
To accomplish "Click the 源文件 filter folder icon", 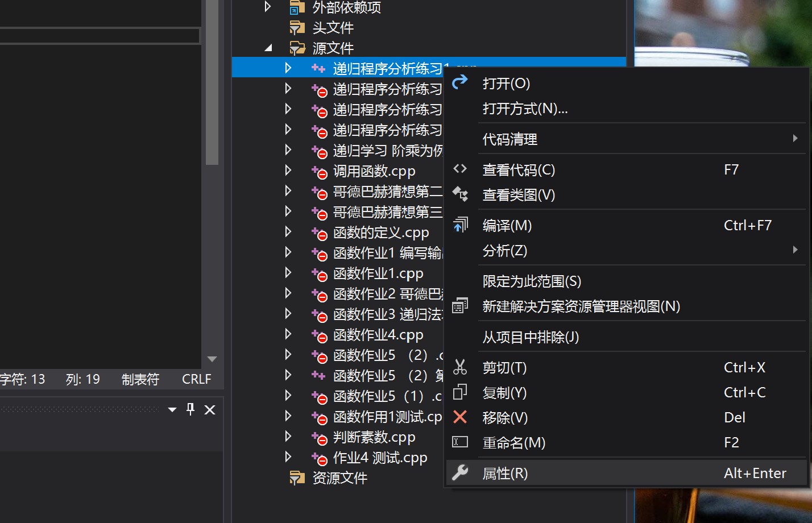I will pos(297,48).
